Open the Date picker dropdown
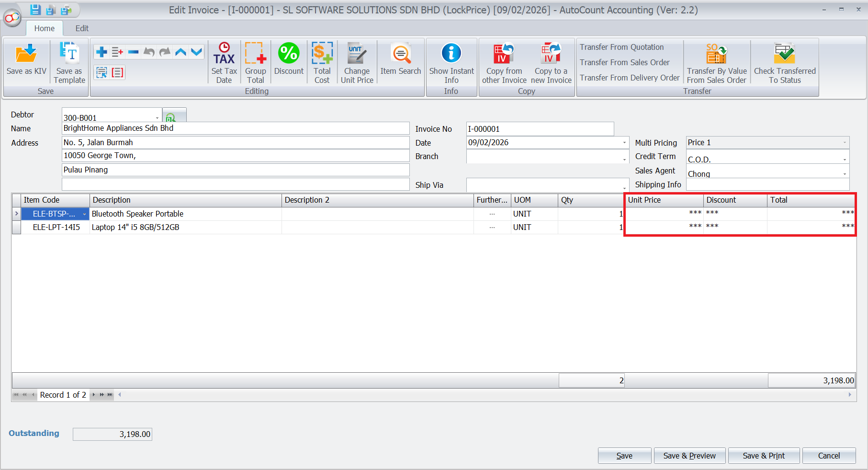The height and width of the screenshot is (470, 868). coord(624,143)
